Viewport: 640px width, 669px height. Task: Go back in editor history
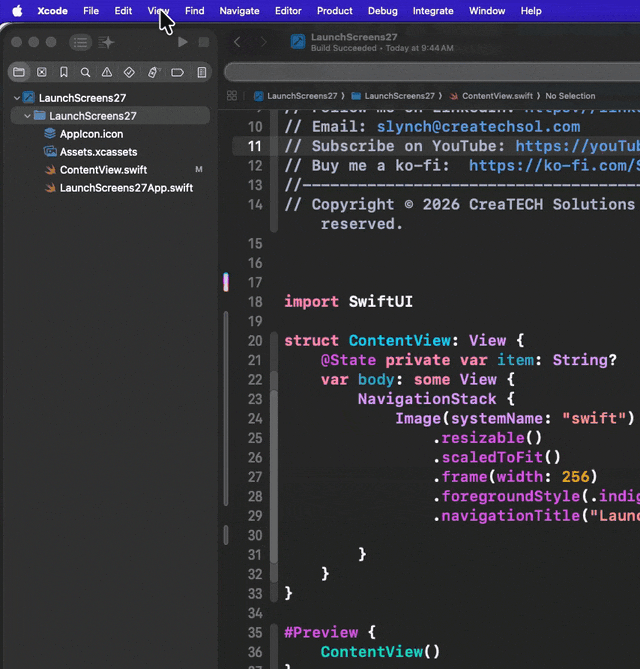click(x=237, y=42)
